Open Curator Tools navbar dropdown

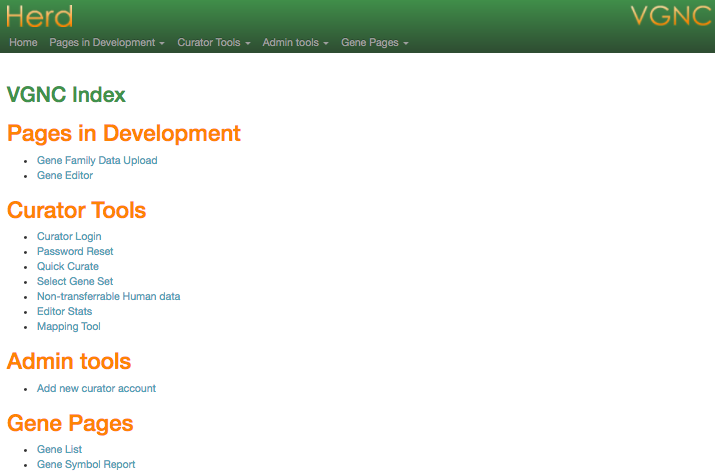tap(213, 43)
